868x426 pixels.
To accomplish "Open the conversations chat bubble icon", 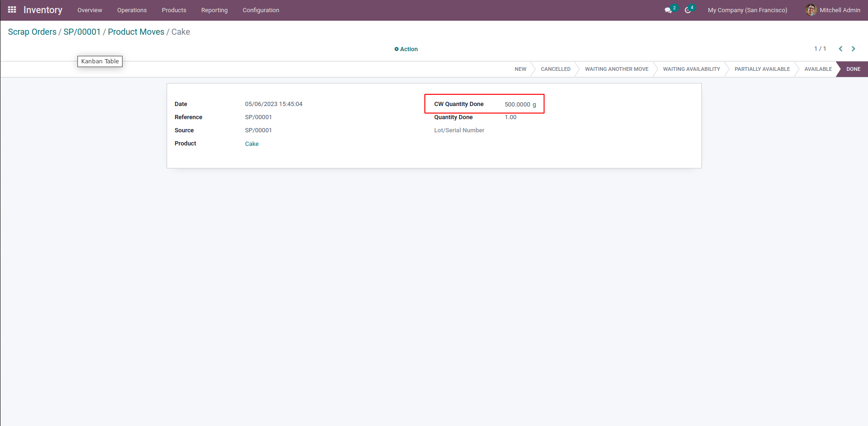I will [668, 10].
